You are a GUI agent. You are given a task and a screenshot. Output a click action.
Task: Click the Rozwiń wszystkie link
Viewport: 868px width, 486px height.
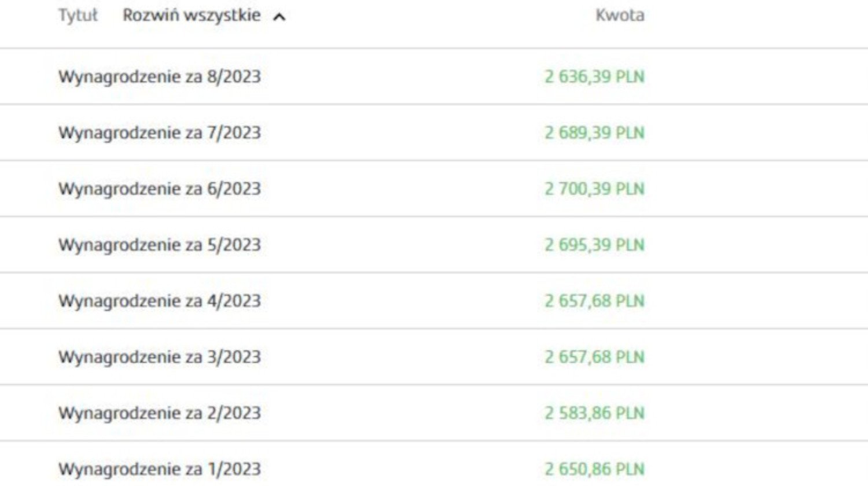(192, 15)
